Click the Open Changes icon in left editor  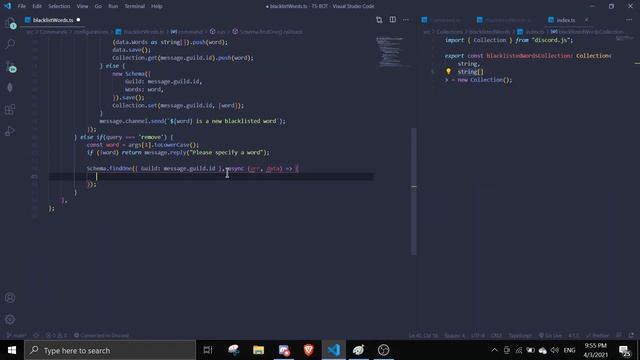pos(379,20)
